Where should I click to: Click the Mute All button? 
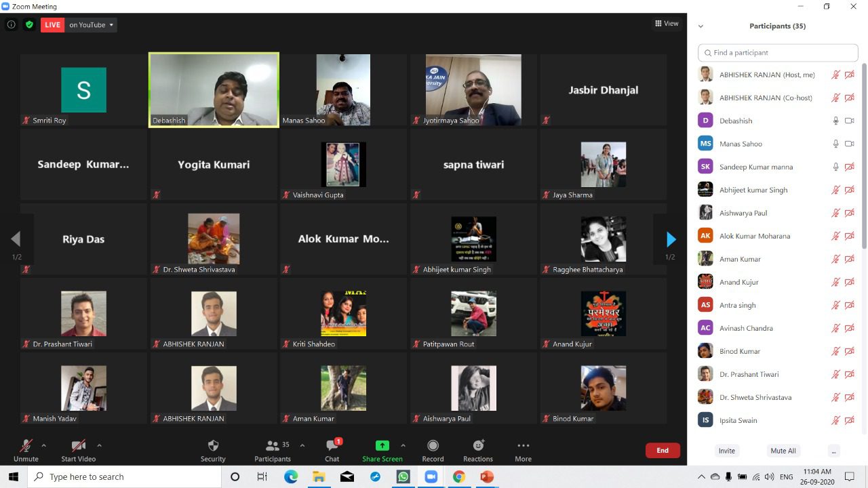[783, 451]
